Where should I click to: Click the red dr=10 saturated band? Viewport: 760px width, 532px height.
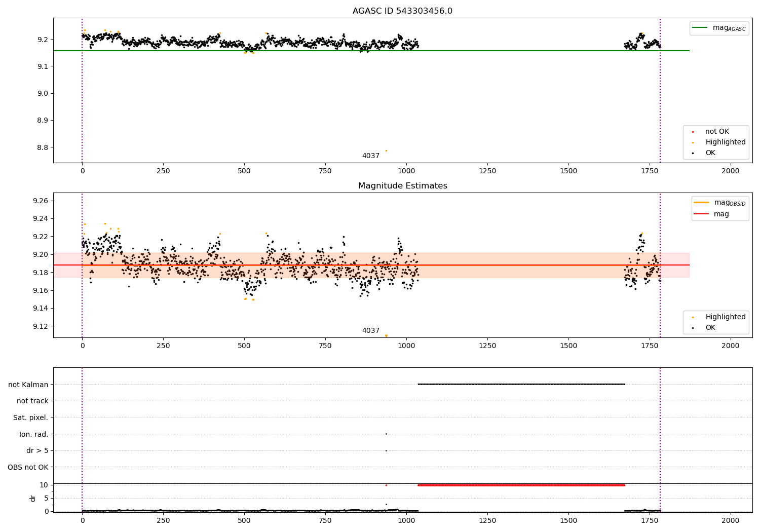point(521,485)
